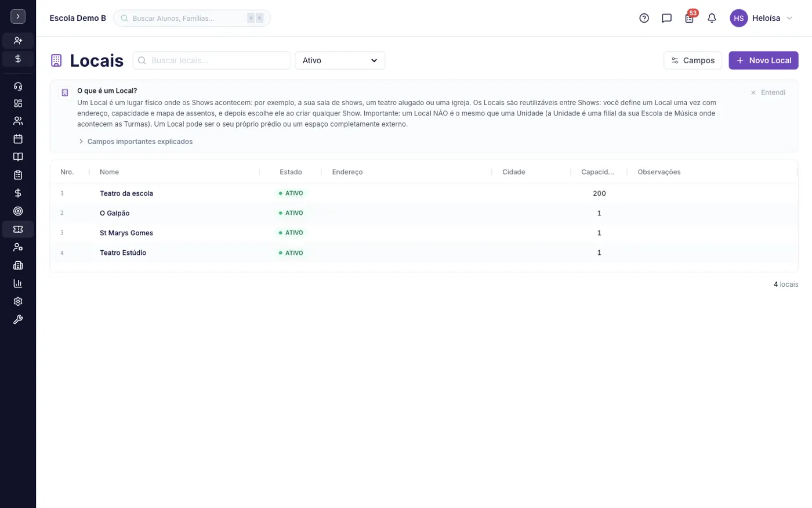812x508 pixels.
Task: Click the Escola Demo B school name
Action: coord(78,18)
